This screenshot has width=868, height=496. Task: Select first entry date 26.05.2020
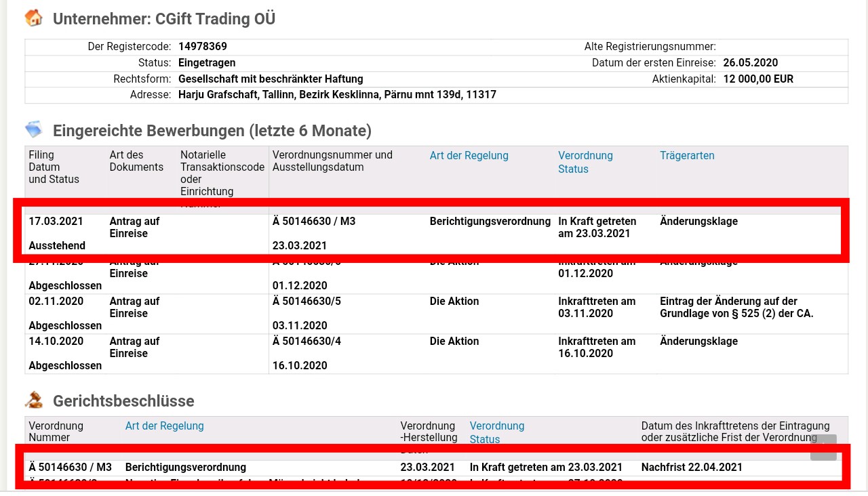click(x=751, y=62)
